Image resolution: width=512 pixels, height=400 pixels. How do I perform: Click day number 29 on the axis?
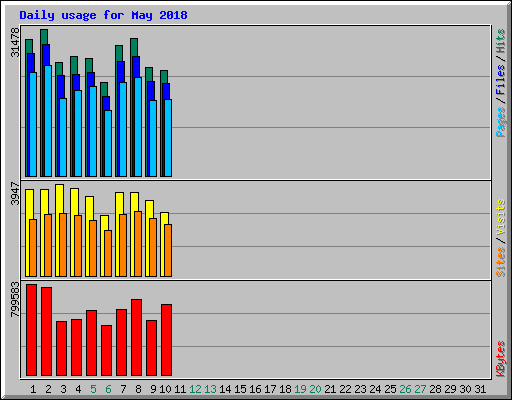[450, 389]
